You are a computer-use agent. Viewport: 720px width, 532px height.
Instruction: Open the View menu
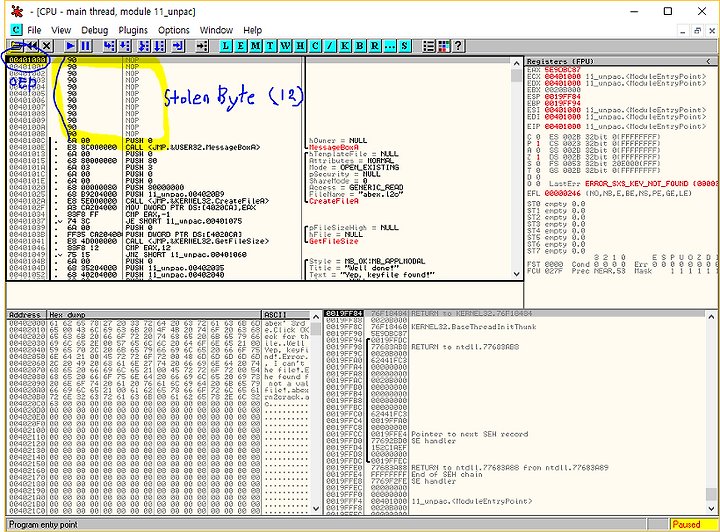(61, 30)
